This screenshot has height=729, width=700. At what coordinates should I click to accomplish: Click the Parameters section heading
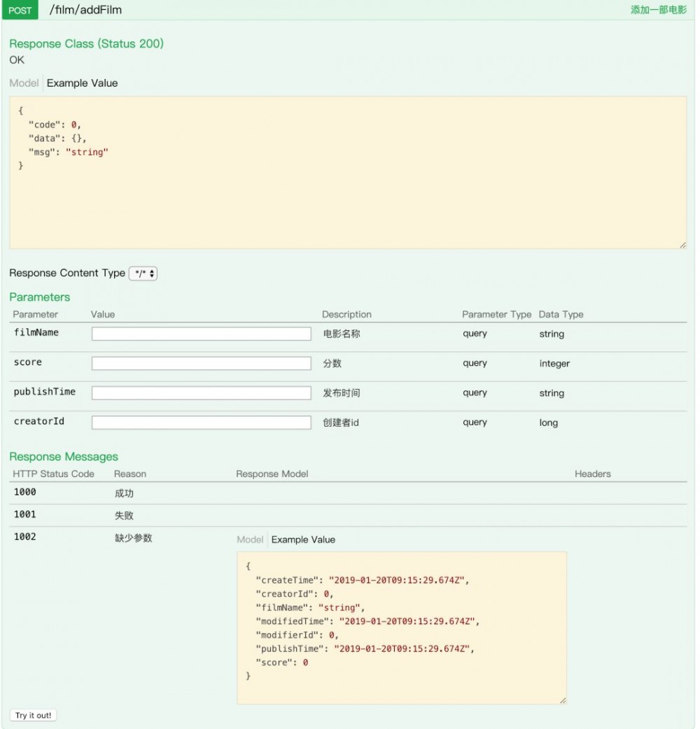coord(40,297)
